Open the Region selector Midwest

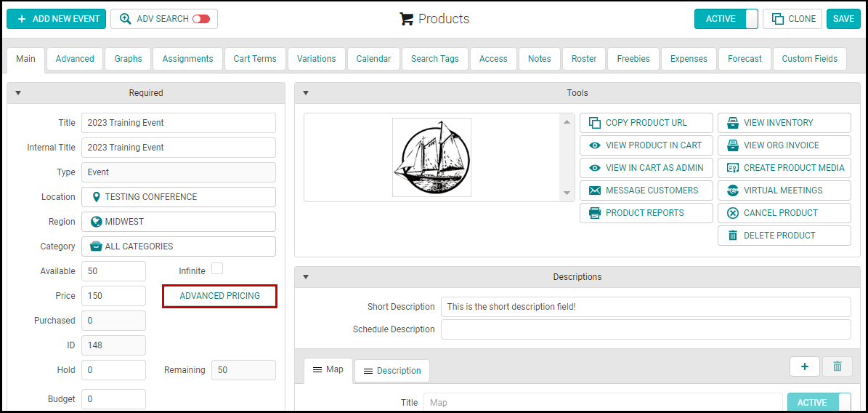(178, 222)
